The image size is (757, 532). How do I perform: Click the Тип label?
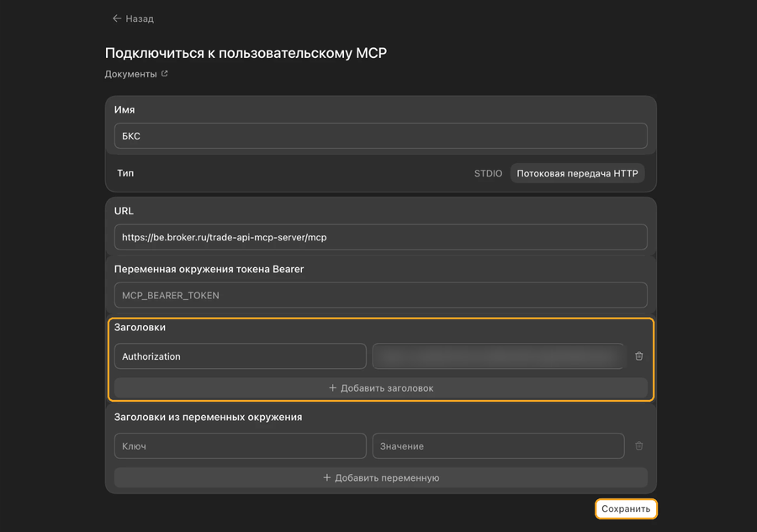click(125, 172)
